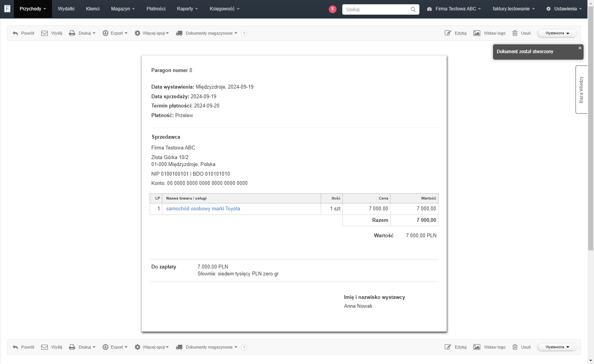This screenshot has height=364, width=594.
Task: Click the magnifier search icon
Action: coord(413,9)
